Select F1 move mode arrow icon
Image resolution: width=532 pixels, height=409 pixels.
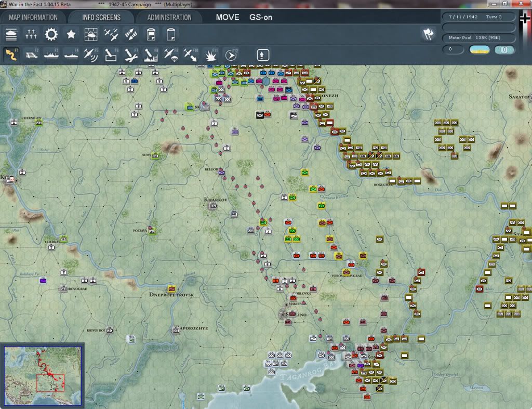click(11, 55)
